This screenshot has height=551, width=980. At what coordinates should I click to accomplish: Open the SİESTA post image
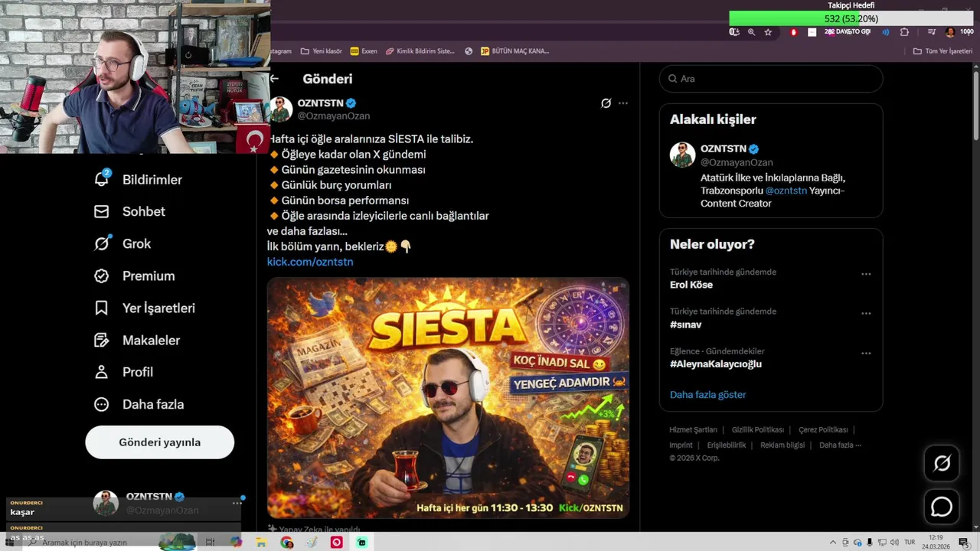[448, 398]
